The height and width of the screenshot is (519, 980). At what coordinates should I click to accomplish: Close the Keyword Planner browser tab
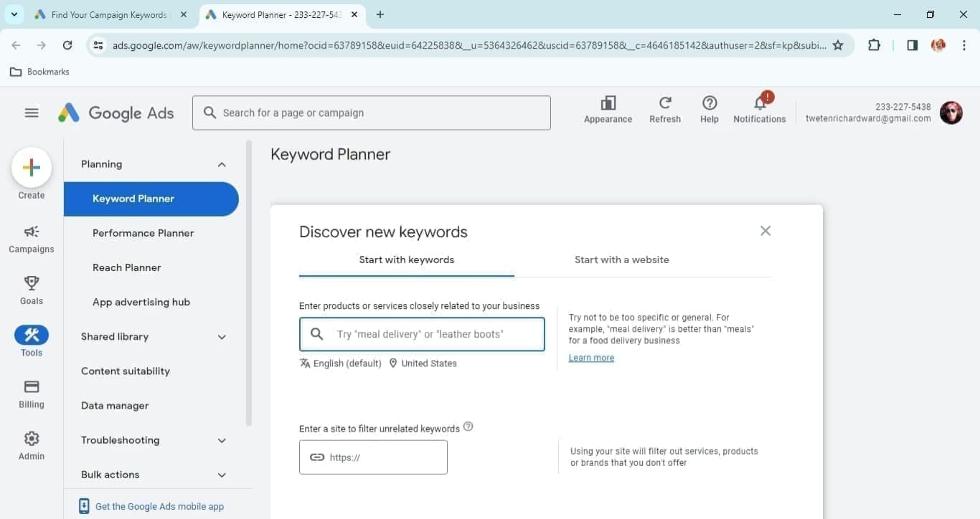click(354, 14)
